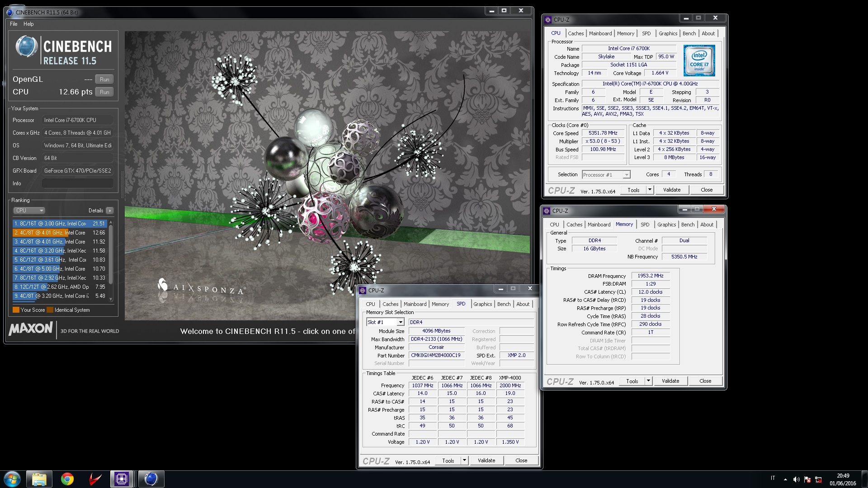Click the Intel Core i7 logo badge

pos(699,61)
